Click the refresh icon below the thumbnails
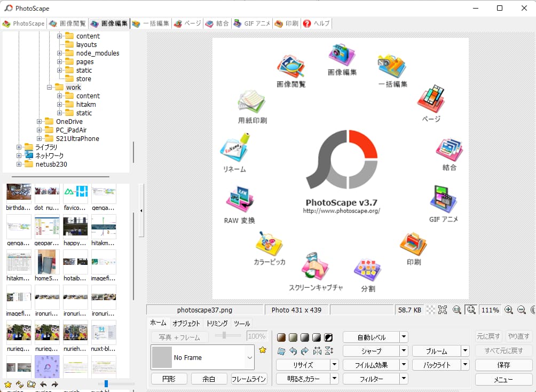This screenshot has height=392, width=536. click(x=19, y=384)
